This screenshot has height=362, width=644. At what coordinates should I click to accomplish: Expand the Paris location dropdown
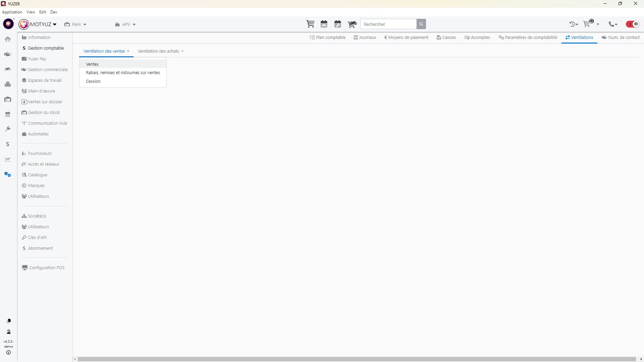coord(76,24)
